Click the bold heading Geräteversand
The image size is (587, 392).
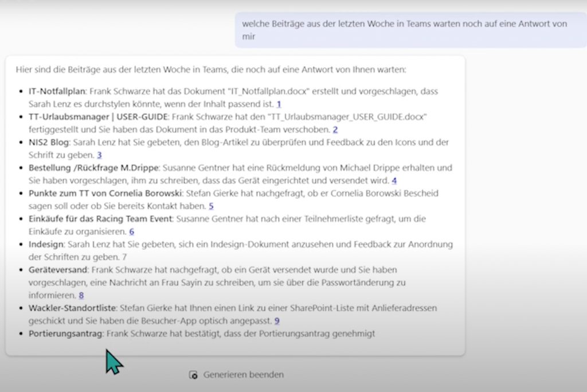58,269
